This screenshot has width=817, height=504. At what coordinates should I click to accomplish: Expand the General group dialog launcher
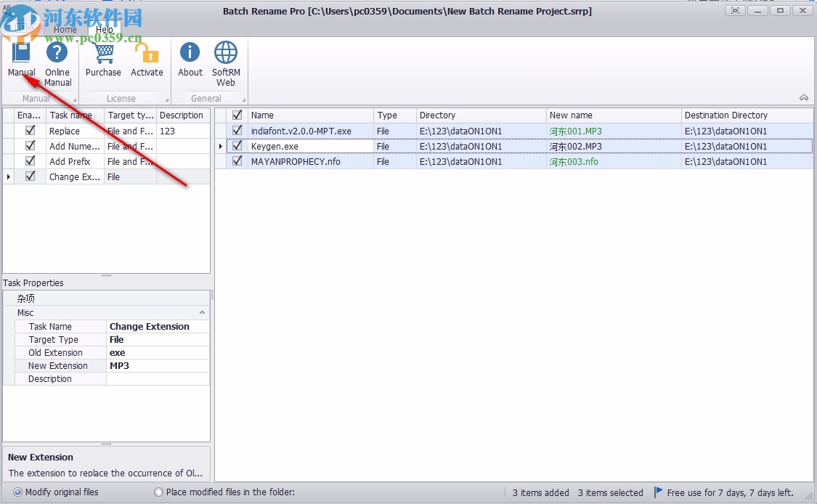point(243,99)
